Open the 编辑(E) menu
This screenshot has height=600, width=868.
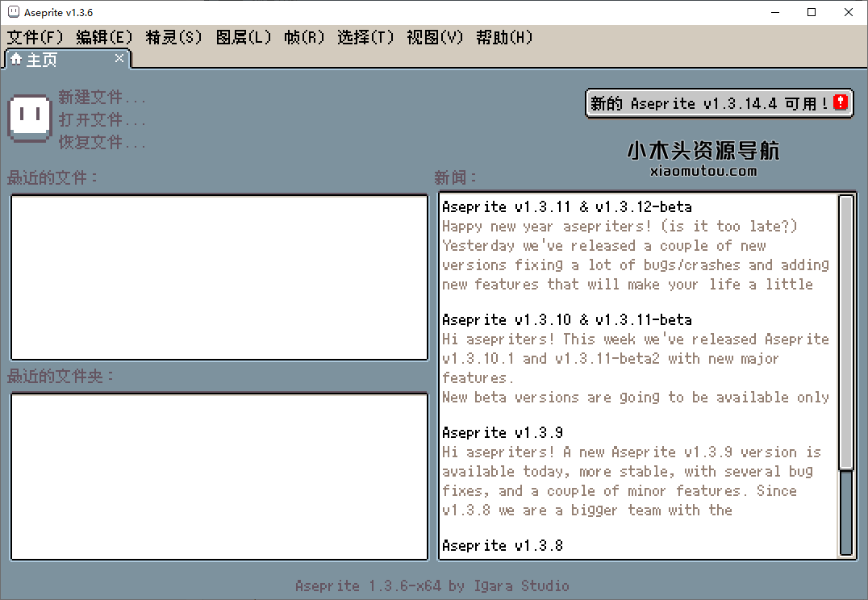point(105,38)
